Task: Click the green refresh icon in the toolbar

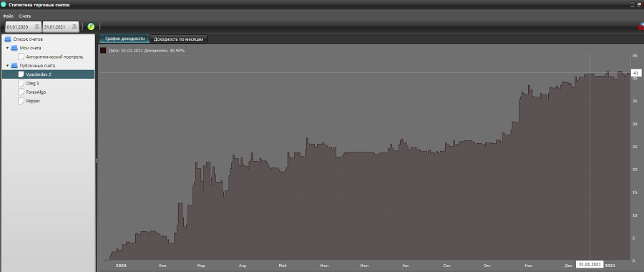Action: click(x=91, y=26)
